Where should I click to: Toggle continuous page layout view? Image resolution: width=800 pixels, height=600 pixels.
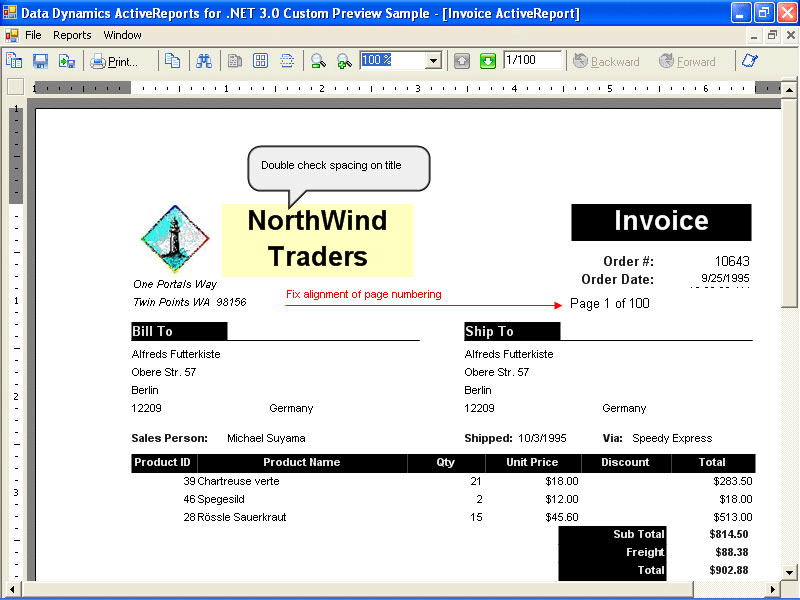point(287,61)
